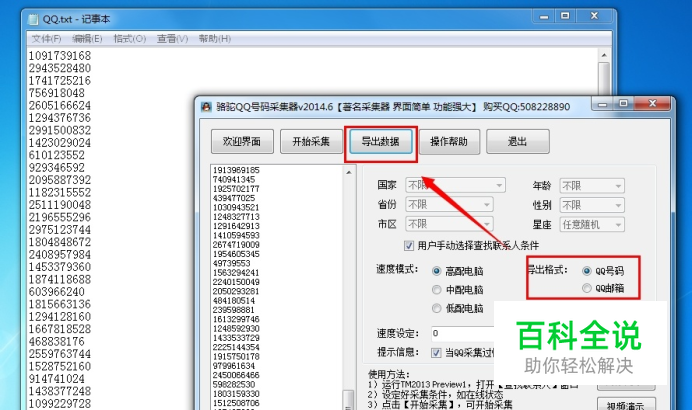Click line 756918048 in Notepad
The height and width of the screenshot is (410, 692).
coord(56,93)
